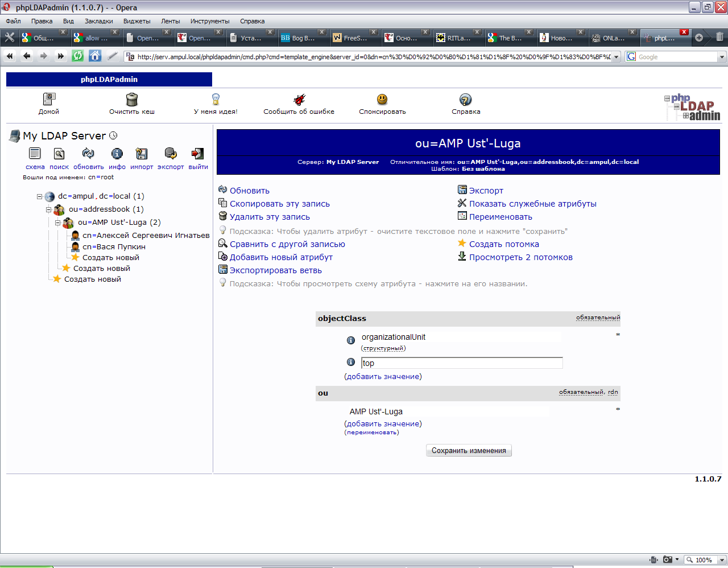Click the Удалить эту запись link

[x=270, y=217]
